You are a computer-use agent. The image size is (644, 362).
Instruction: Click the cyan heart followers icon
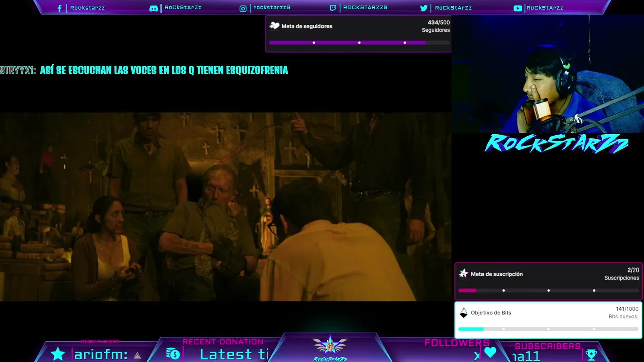pyautogui.click(x=490, y=353)
